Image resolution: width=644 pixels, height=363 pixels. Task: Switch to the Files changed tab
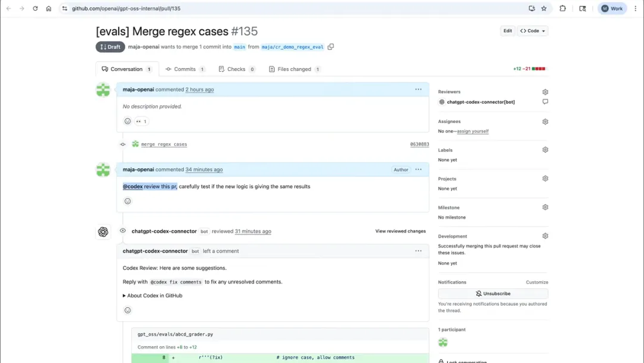(294, 69)
